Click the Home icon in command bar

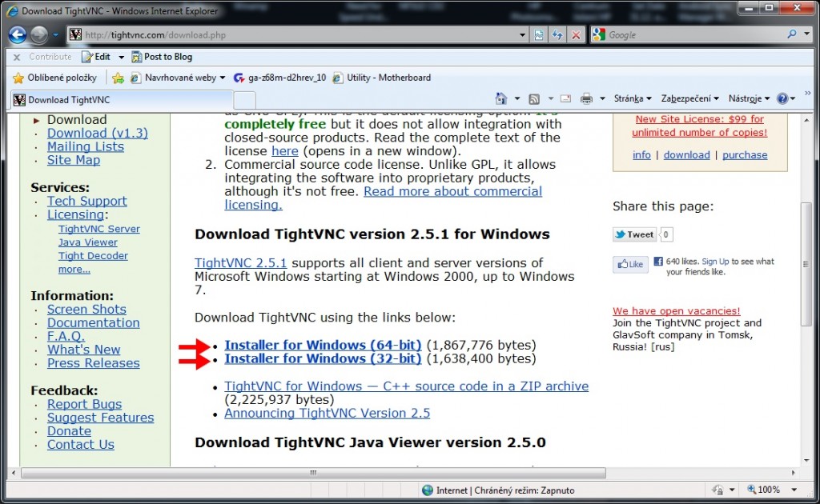point(501,98)
